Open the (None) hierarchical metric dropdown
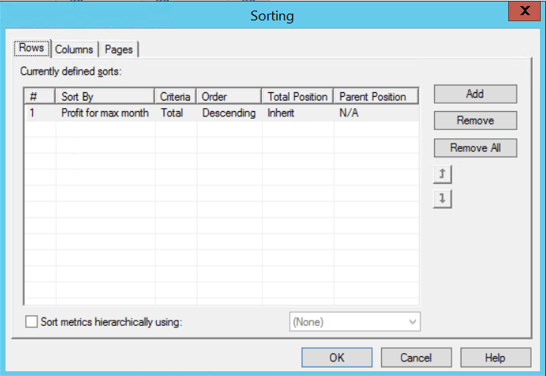The width and height of the screenshot is (546, 376). (354, 322)
